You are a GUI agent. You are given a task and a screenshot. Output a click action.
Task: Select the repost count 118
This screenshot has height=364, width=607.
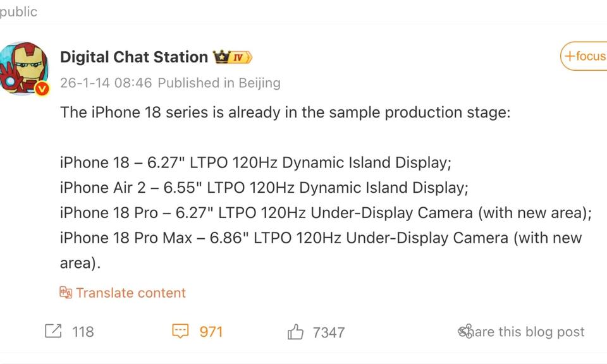click(x=82, y=331)
